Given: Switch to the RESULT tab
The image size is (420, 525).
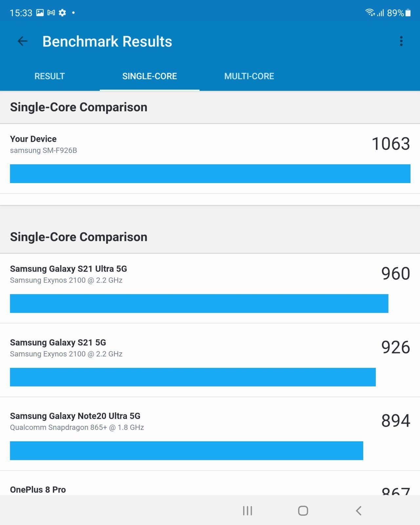Looking at the screenshot, I should pyautogui.click(x=50, y=76).
